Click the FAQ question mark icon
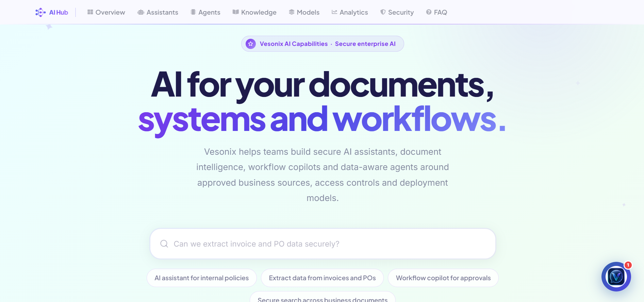The height and width of the screenshot is (302, 644). pyautogui.click(x=429, y=12)
